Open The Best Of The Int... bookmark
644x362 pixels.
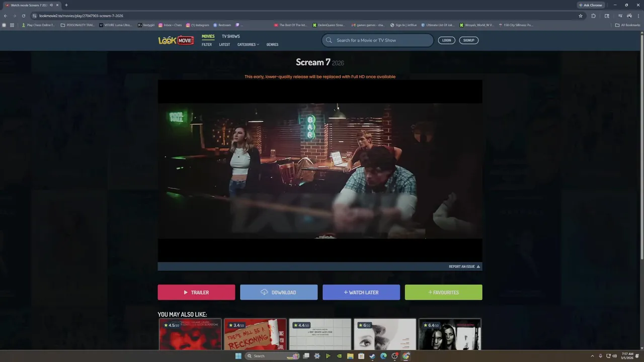290,25
